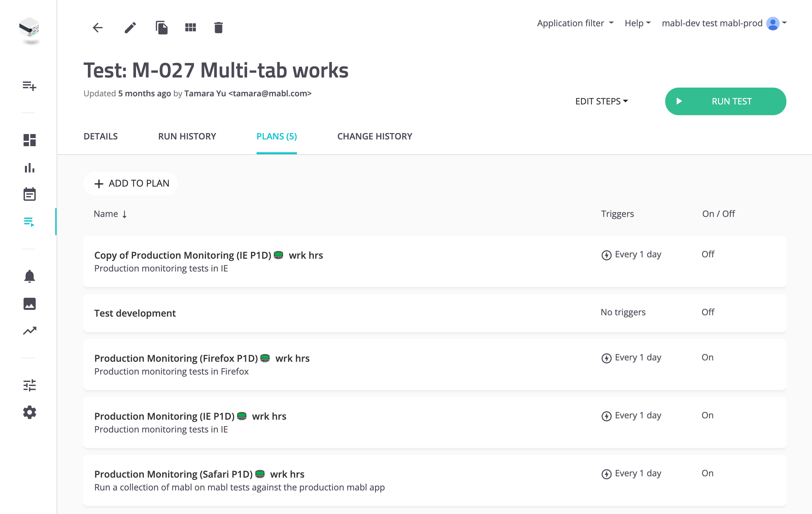Click trigger icon for Copy of Production Monitoring
This screenshot has width=812, height=514.
[606, 255]
